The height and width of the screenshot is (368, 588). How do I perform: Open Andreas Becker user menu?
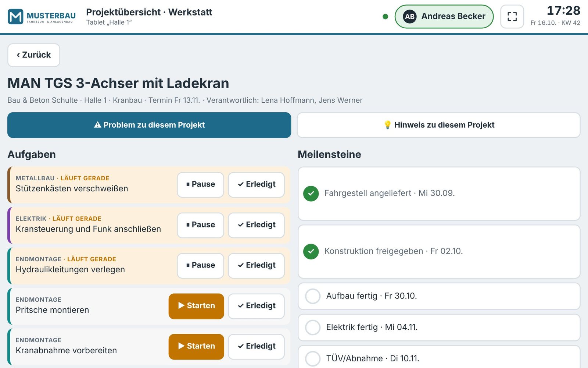pyautogui.click(x=444, y=17)
